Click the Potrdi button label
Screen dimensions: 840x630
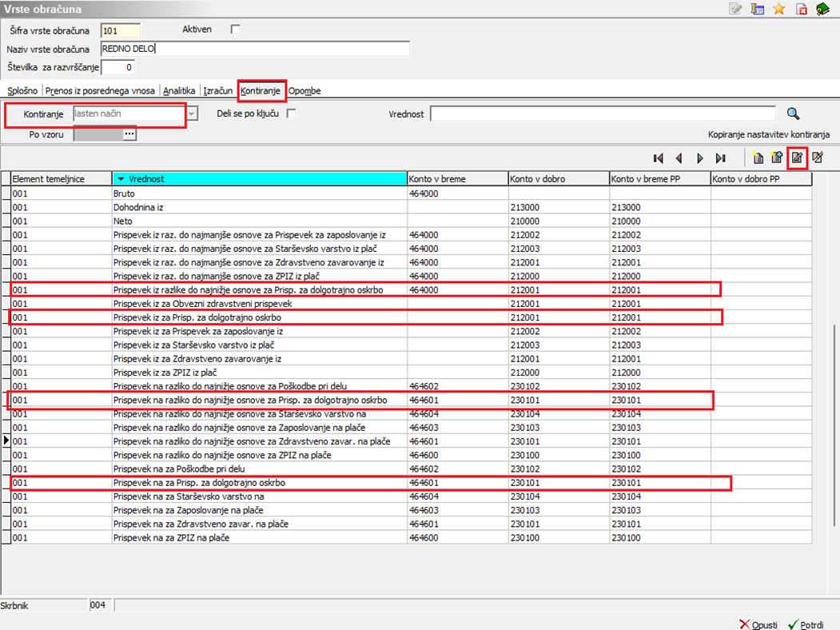click(811, 624)
